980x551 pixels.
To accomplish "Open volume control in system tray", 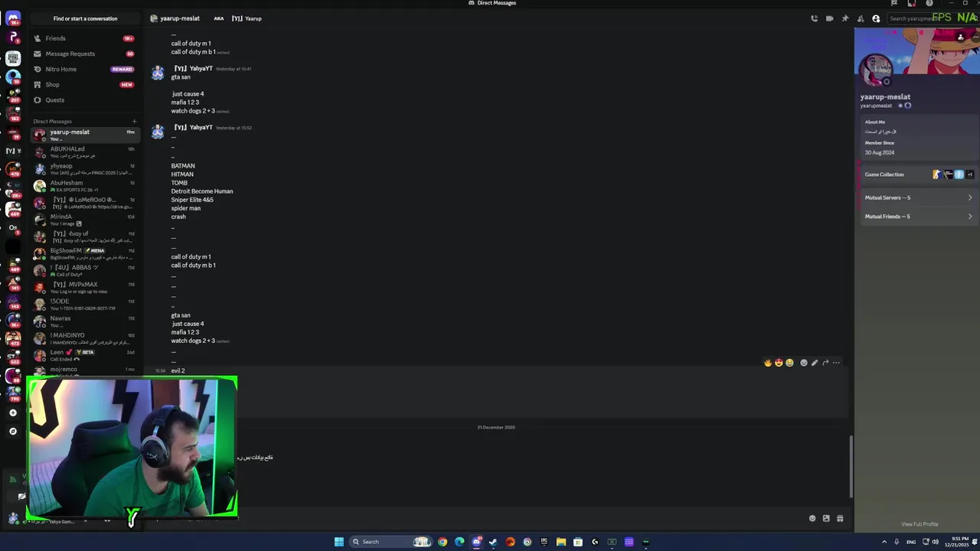I will click(935, 542).
